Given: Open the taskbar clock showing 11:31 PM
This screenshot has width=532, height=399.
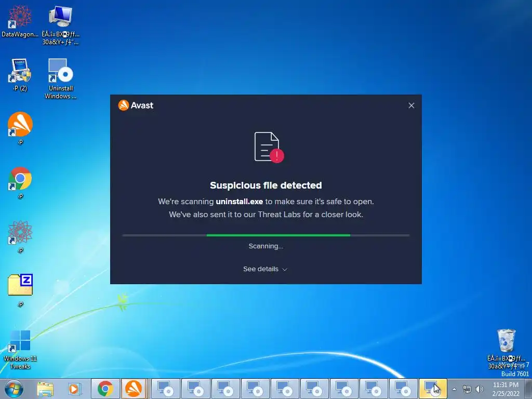Looking at the screenshot, I should tap(506, 389).
